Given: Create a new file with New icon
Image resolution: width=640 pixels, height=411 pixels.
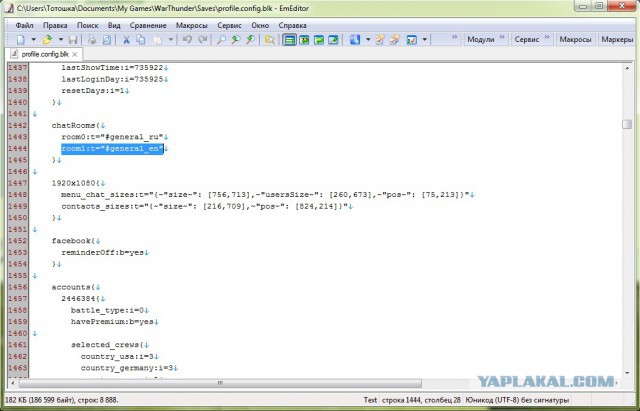Looking at the screenshot, I should tap(21, 40).
